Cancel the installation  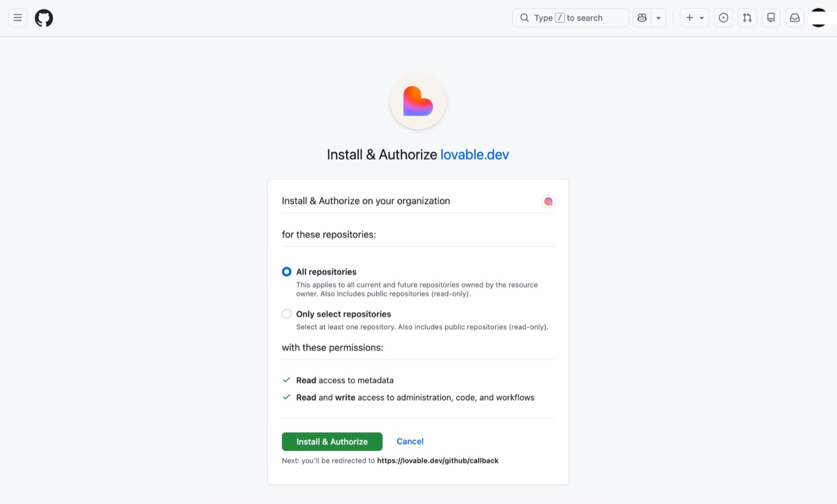tap(410, 441)
